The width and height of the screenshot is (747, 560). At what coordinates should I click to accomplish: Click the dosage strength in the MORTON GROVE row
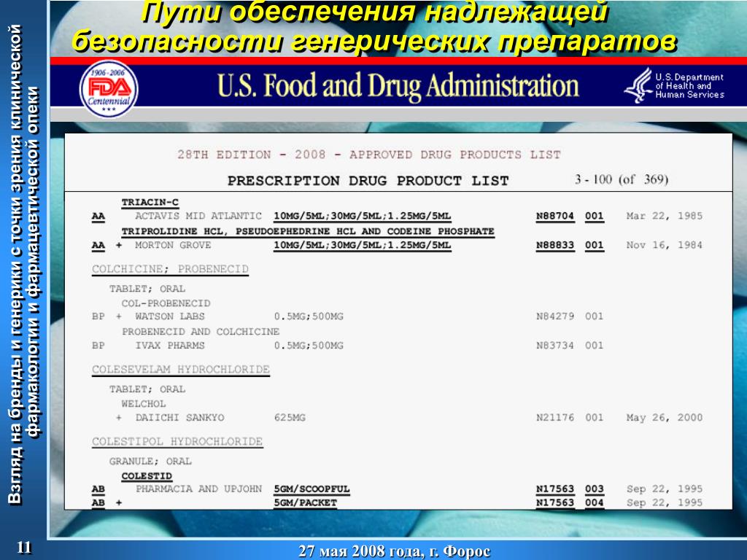point(362,245)
